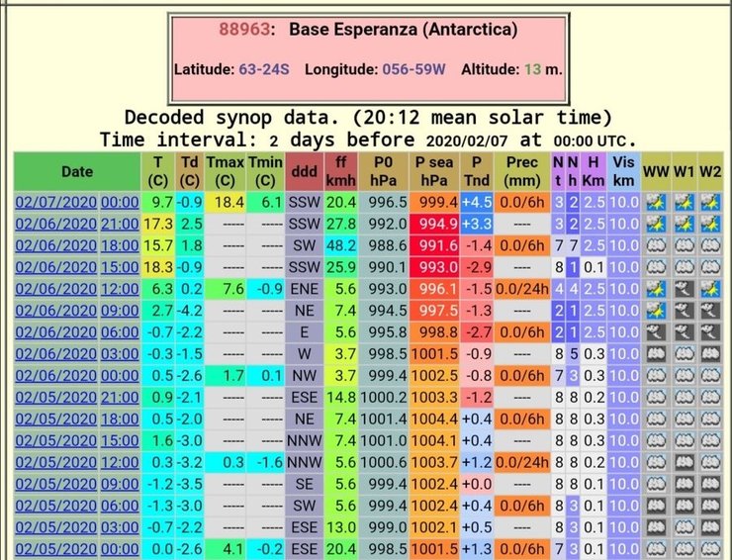Open the 02/06/2020 15:00 observation link
The width and height of the screenshot is (732, 560).
click(76, 267)
